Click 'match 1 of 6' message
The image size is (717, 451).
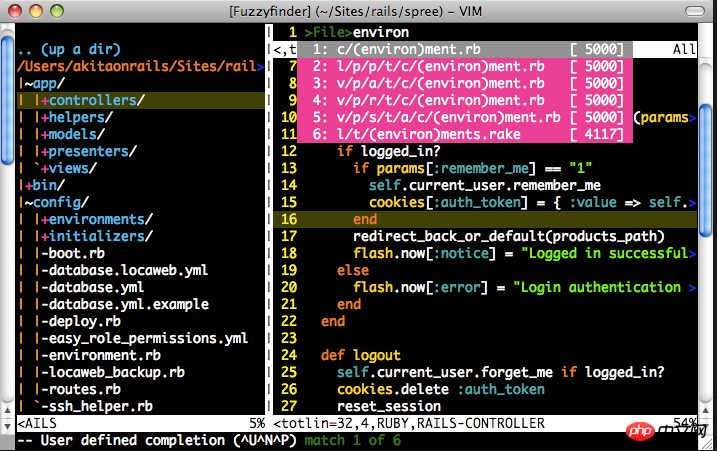(353, 440)
